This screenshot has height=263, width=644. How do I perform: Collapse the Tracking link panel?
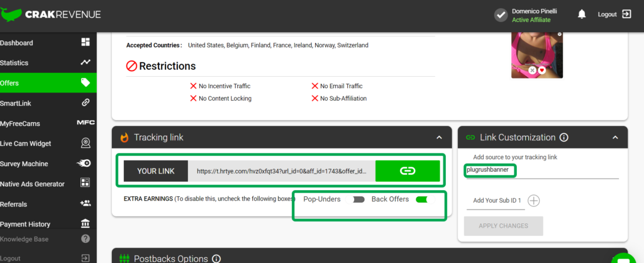tap(439, 137)
